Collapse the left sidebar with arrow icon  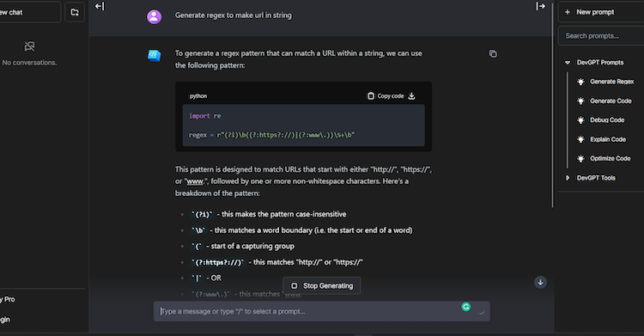(x=100, y=6)
